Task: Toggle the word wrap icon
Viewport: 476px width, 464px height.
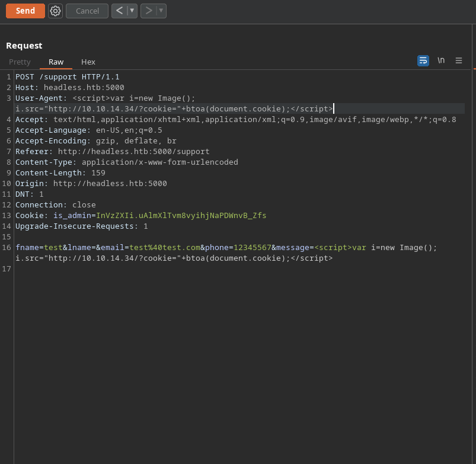Action: coord(423,60)
